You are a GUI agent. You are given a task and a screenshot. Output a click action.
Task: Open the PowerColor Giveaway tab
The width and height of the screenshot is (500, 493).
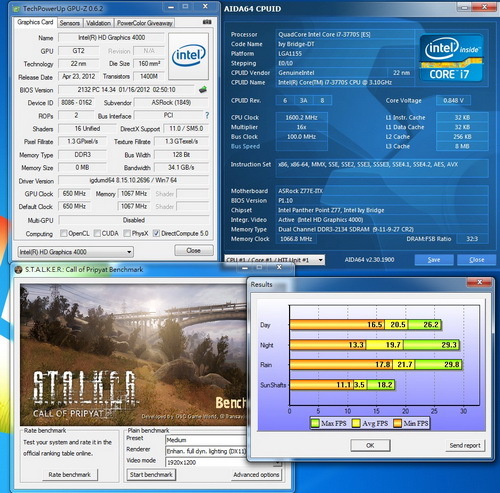click(x=145, y=23)
